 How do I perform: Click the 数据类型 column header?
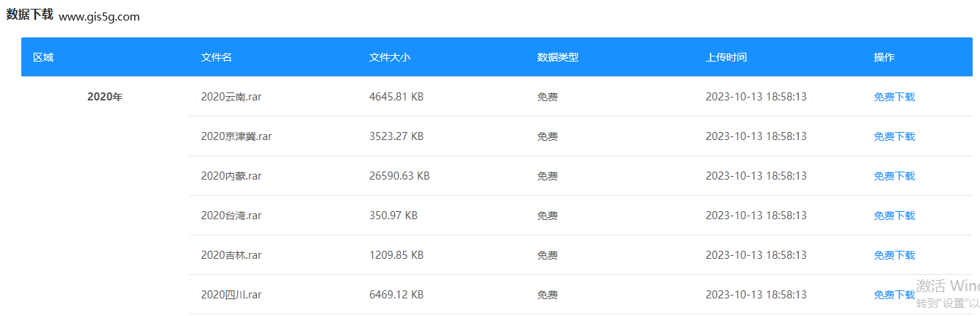pos(558,57)
